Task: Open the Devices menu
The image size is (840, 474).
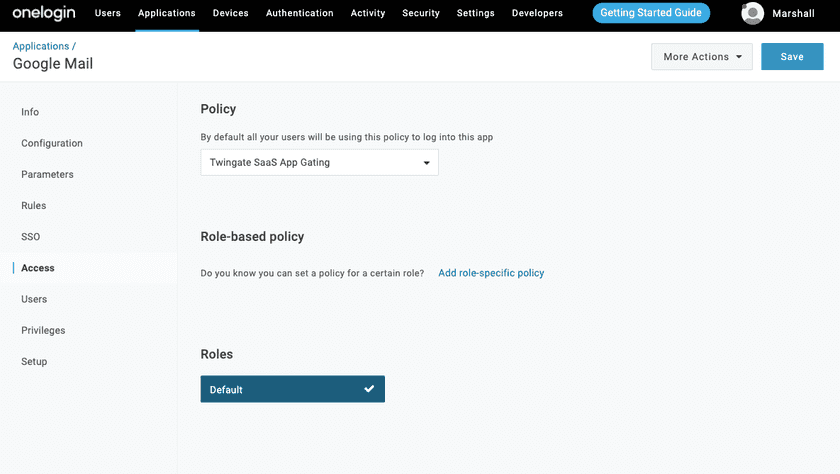Action: pos(231,14)
